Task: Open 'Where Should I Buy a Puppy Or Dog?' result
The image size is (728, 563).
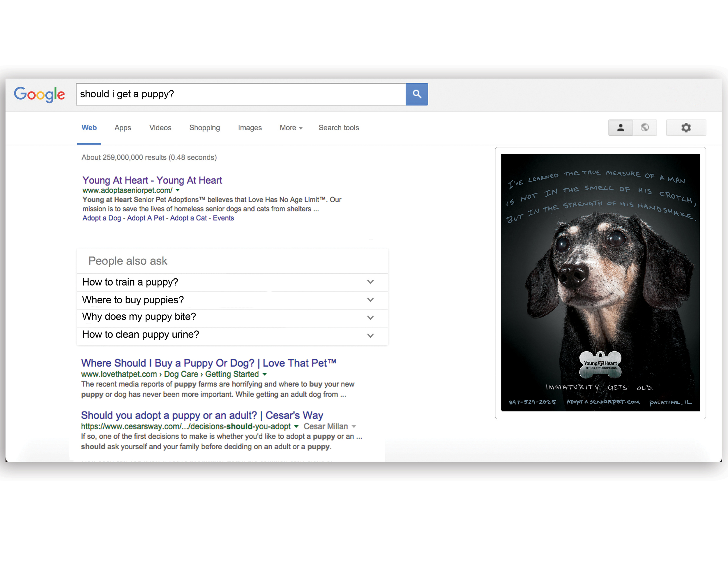Action: point(209,363)
